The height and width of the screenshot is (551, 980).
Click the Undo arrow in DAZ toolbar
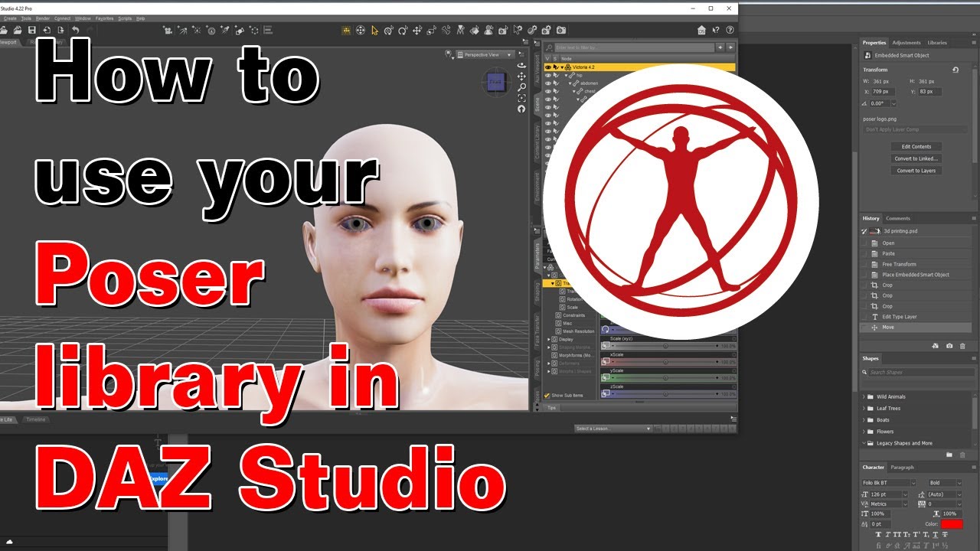[76, 31]
